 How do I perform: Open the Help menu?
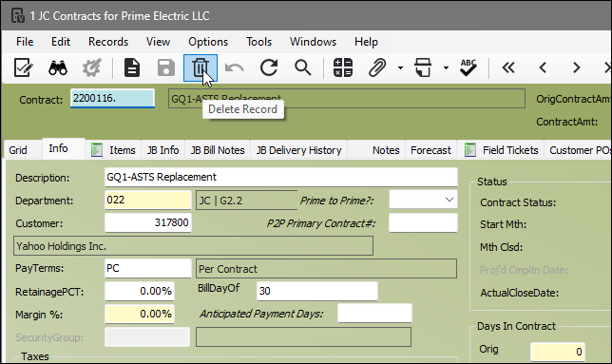point(366,42)
